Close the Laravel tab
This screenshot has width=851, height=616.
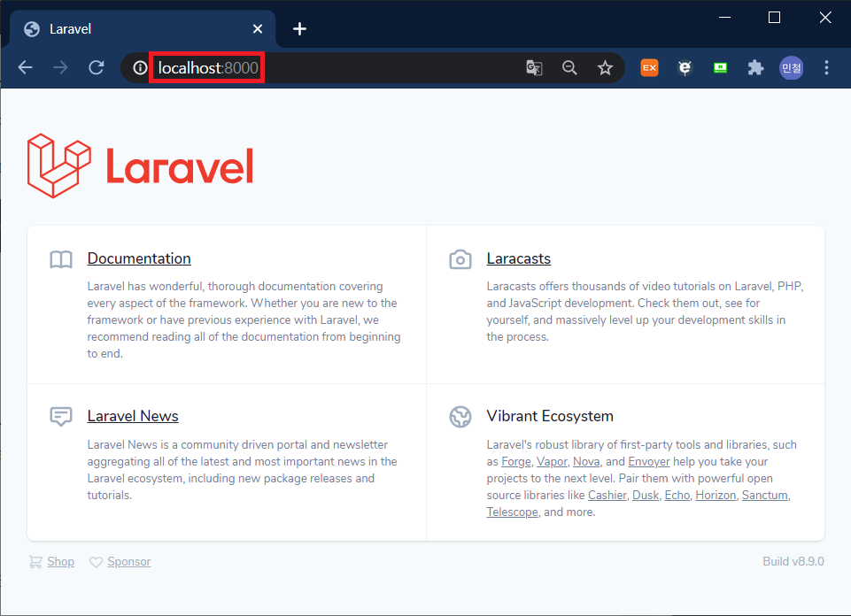click(x=258, y=28)
